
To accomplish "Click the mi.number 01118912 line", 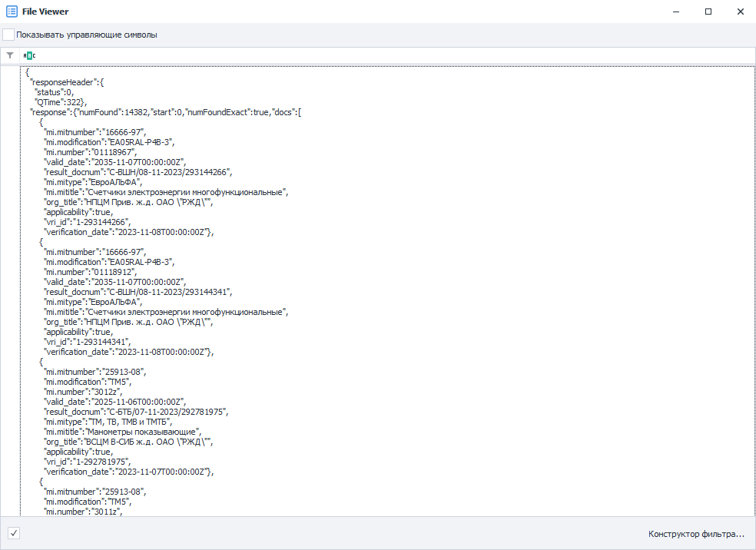I will (90, 272).
